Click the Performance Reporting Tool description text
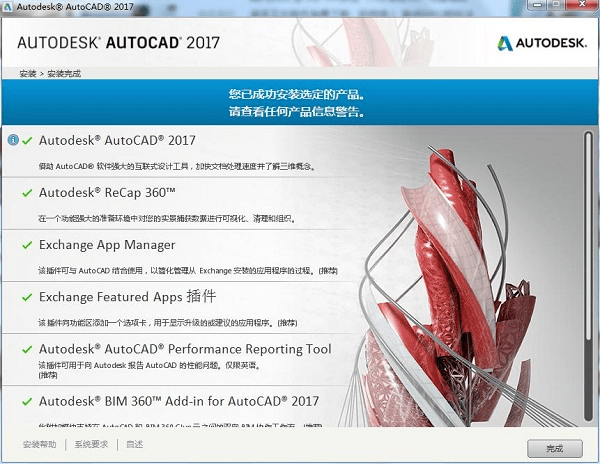Viewport: 600px width, 464px height. [150, 370]
